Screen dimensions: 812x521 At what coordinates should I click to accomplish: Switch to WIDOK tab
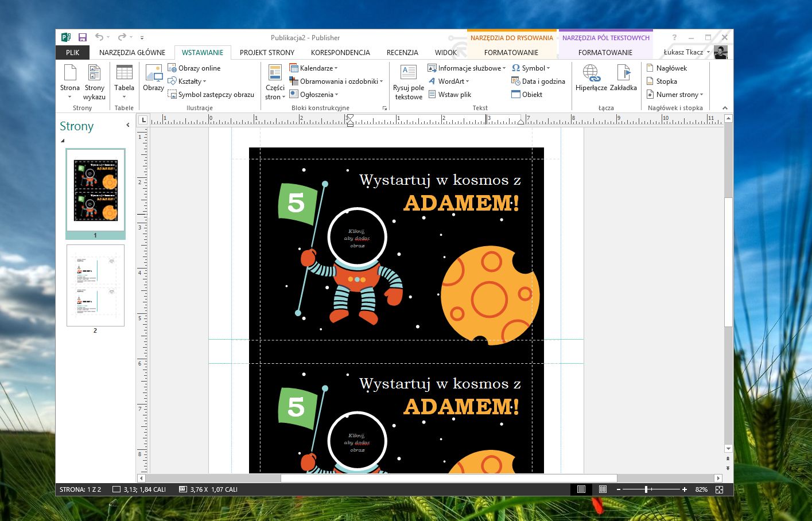[446, 52]
